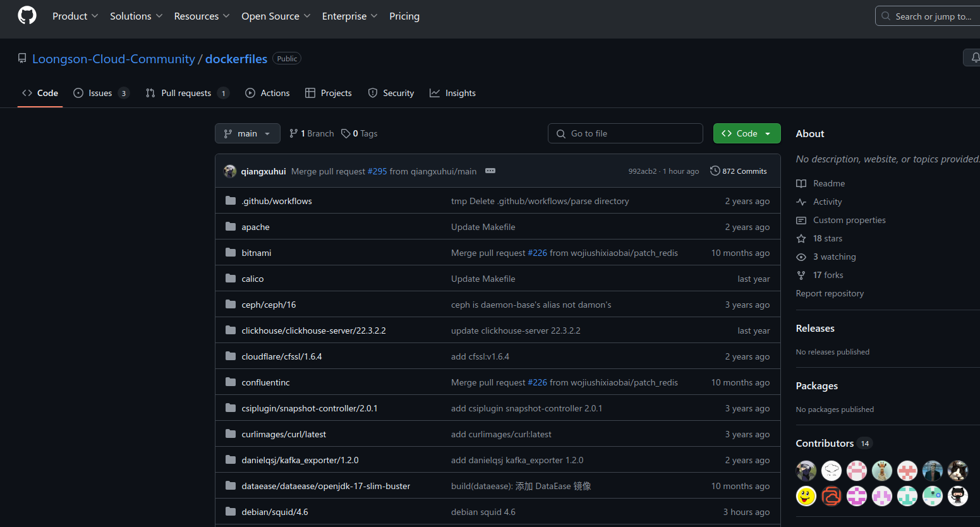The height and width of the screenshot is (527, 980).
Task: Switch to the Pull requests tab
Action: tap(187, 93)
